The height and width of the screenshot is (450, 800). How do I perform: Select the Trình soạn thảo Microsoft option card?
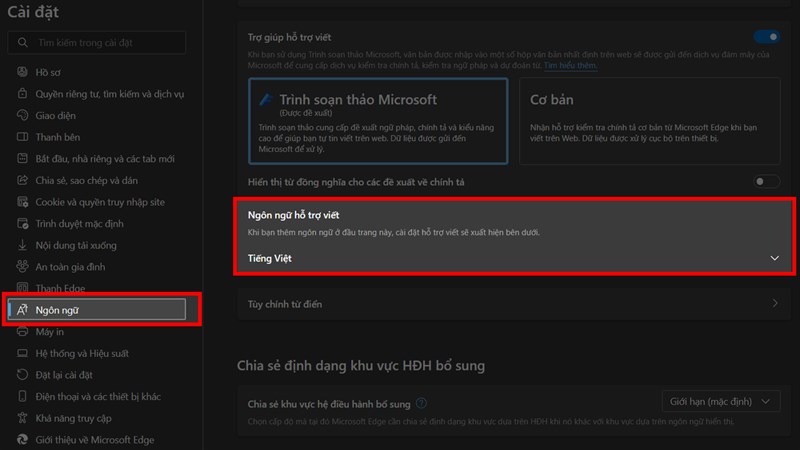pos(378,121)
